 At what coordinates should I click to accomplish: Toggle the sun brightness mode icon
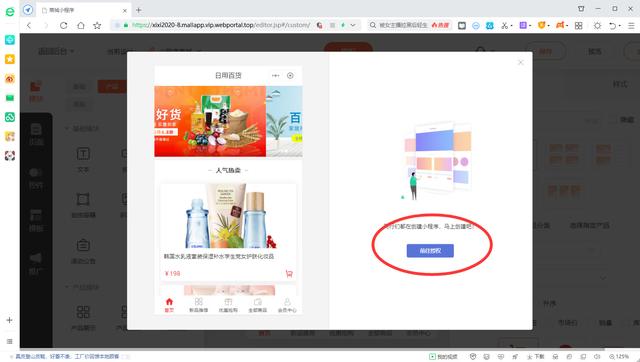tap(597, 26)
